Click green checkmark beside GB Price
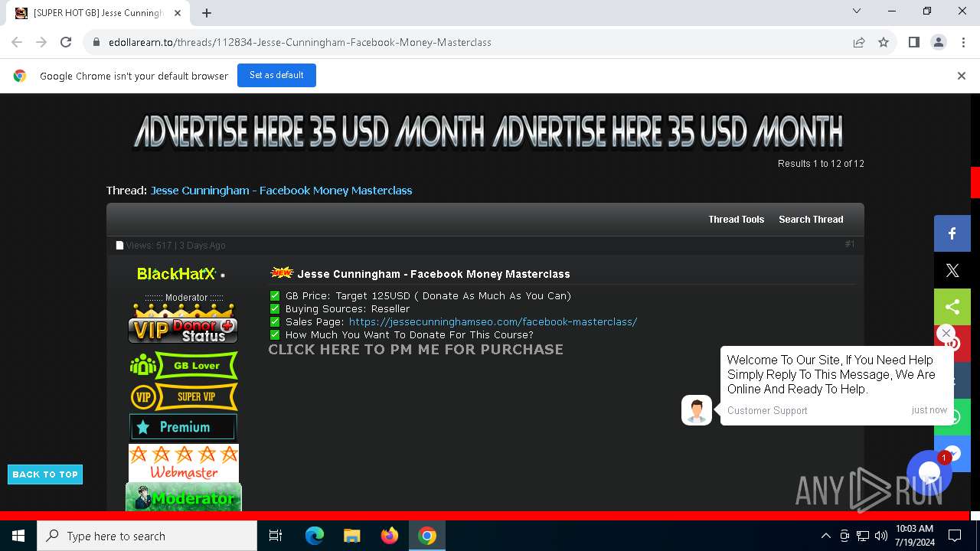Screen dimensions: 980x551 coord(275,295)
